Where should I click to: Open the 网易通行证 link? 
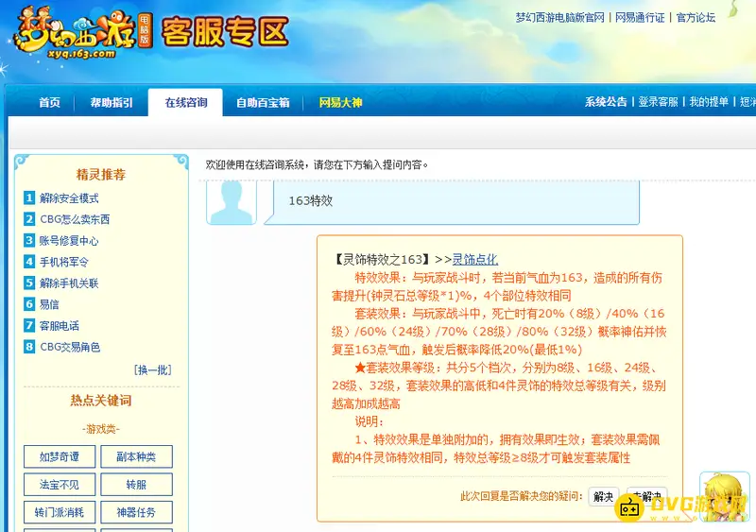click(x=640, y=18)
